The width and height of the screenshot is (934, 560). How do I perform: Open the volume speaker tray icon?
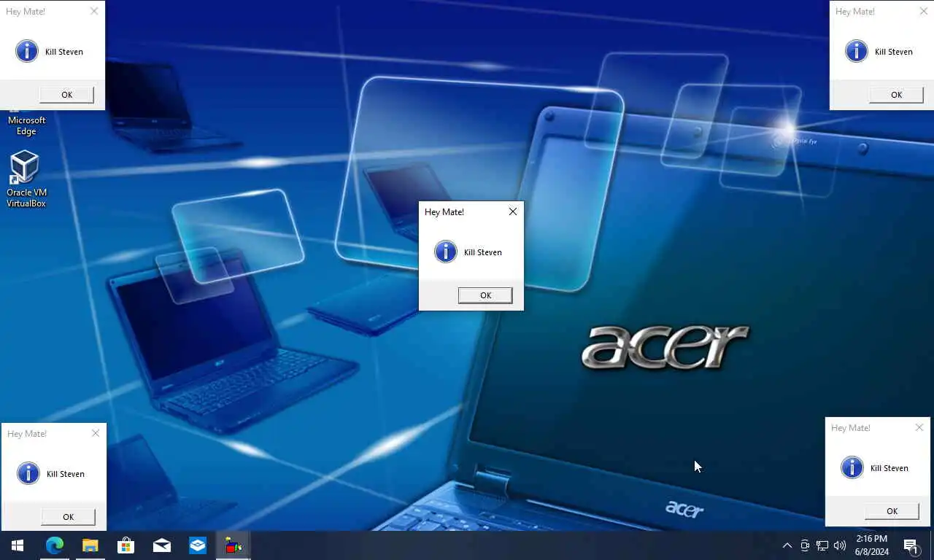point(840,545)
